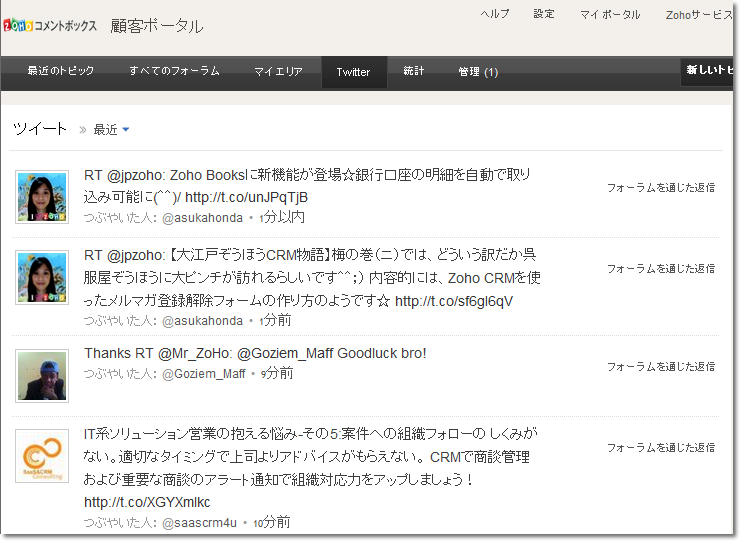
Task: Reply via forum to Zoho Books tweet
Action: pos(661,188)
